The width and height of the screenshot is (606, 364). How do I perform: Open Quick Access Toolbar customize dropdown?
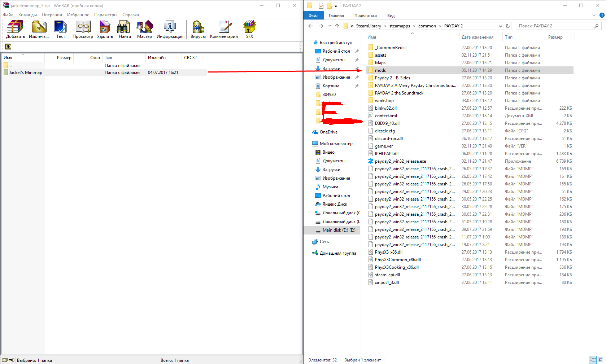tap(336, 6)
